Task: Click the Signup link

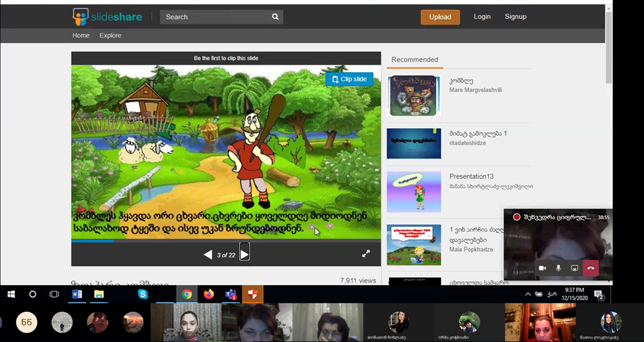Action: [x=515, y=17]
